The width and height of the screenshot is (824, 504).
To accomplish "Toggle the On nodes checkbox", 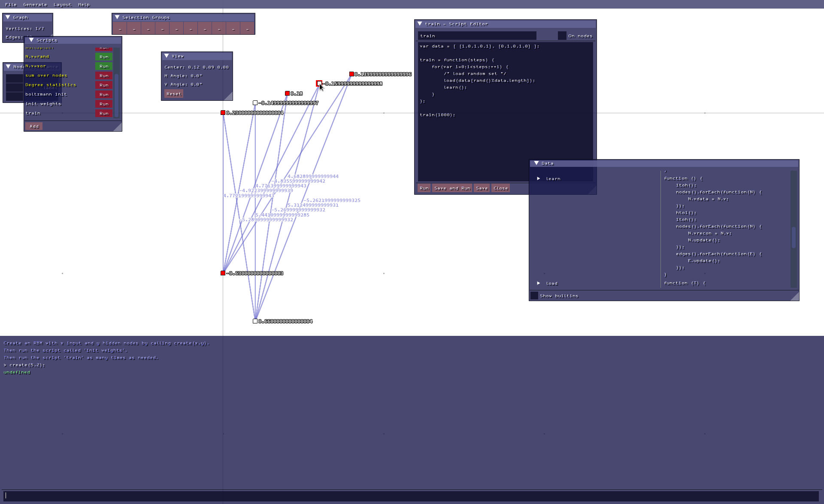I will (x=562, y=36).
